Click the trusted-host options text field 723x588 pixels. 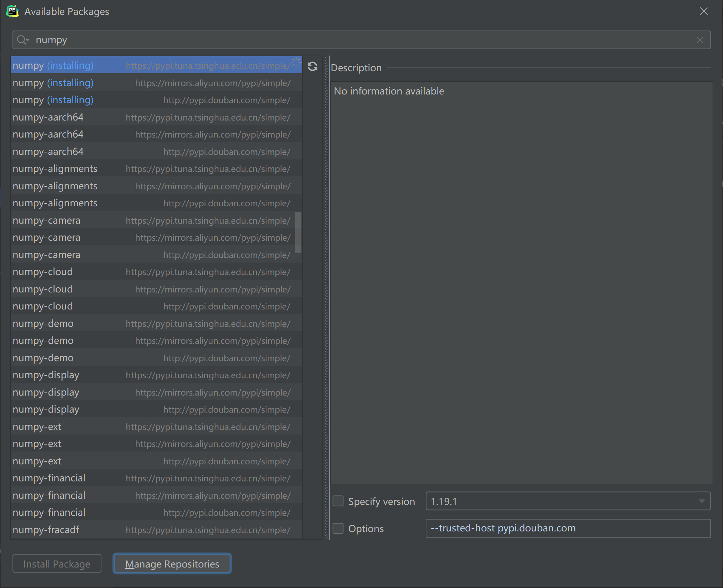tap(568, 528)
